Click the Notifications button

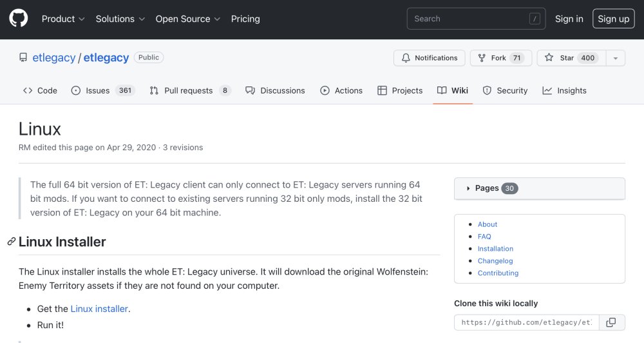429,58
